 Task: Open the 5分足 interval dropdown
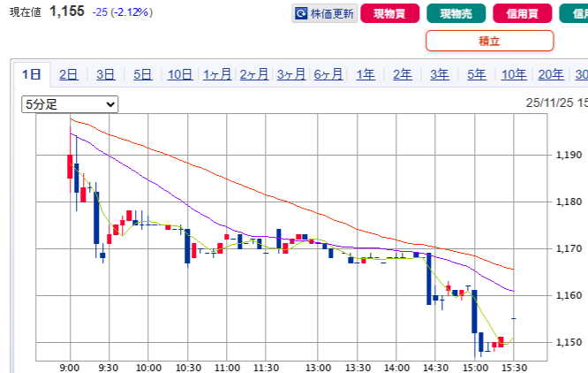coord(70,104)
